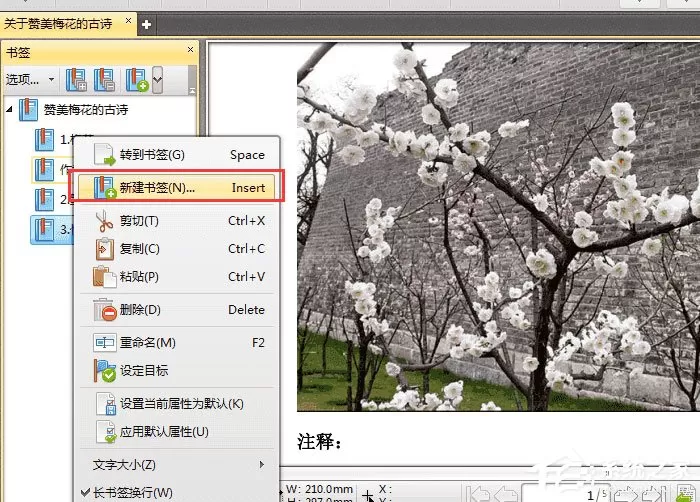The width and height of the screenshot is (700, 502).
Task: Open the 选项 options dropdown
Action: 29,79
